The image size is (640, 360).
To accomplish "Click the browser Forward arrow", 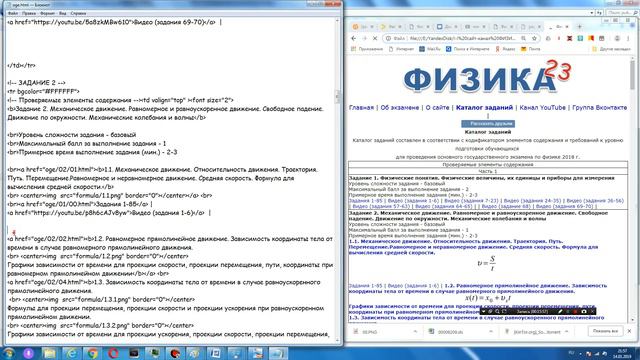I will pyautogui.click(x=364, y=38).
